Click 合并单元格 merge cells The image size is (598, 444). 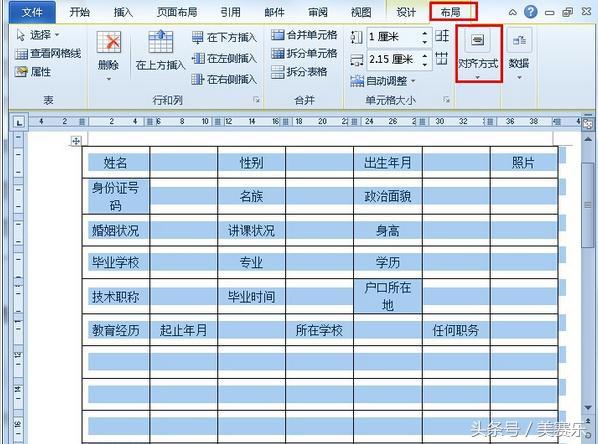click(304, 35)
